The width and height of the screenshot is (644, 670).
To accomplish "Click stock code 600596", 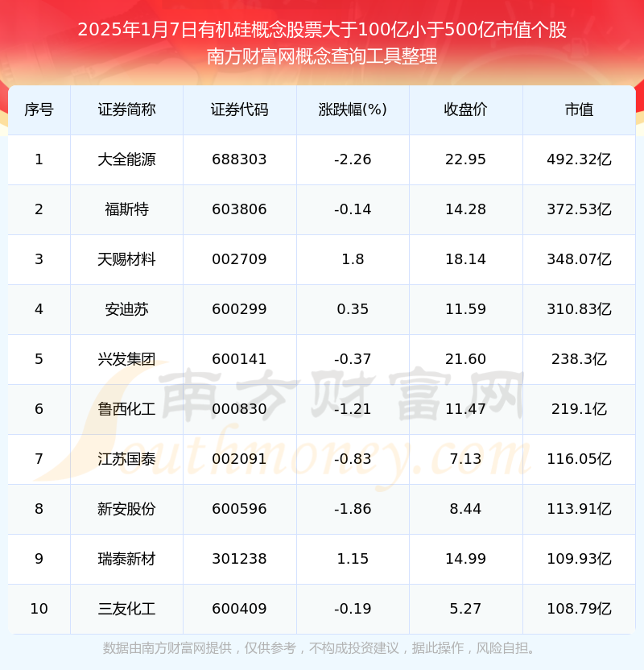I will (240, 509).
